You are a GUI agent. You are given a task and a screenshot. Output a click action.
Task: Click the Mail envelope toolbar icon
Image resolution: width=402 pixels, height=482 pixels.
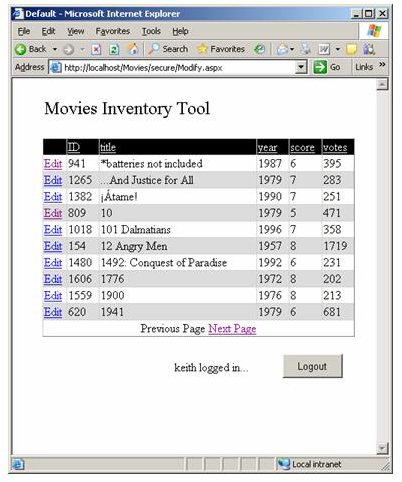[282, 49]
